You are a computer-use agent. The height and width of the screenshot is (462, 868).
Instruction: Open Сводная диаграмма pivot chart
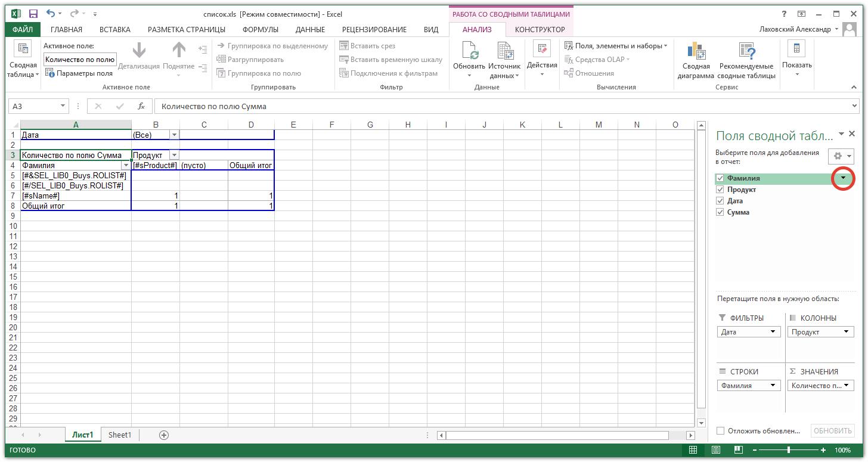point(695,60)
